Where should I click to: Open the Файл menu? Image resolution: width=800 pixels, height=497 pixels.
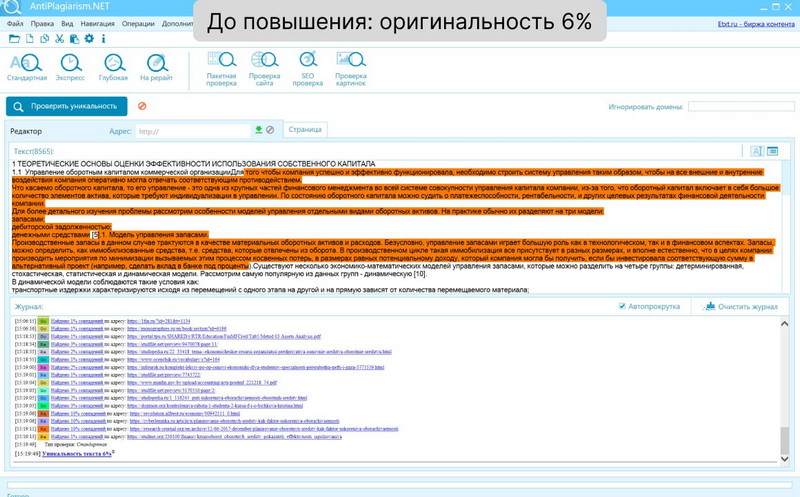point(15,23)
